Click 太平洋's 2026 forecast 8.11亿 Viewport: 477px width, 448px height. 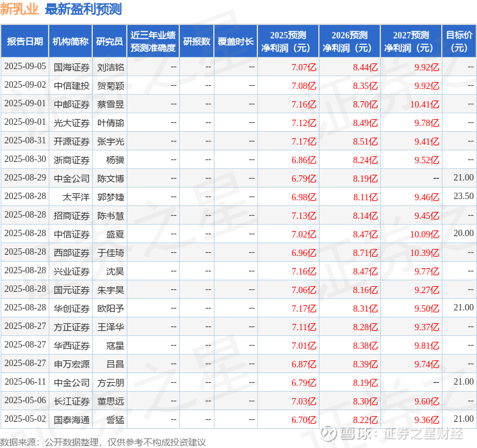point(366,197)
